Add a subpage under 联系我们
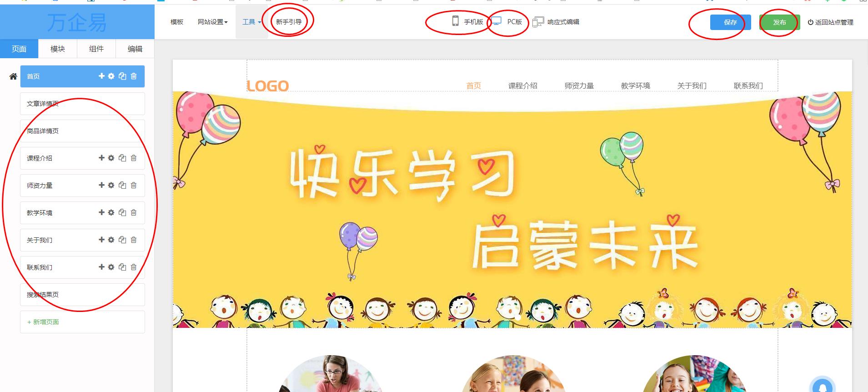Image resolution: width=868 pixels, height=392 pixels. click(101, 267)
